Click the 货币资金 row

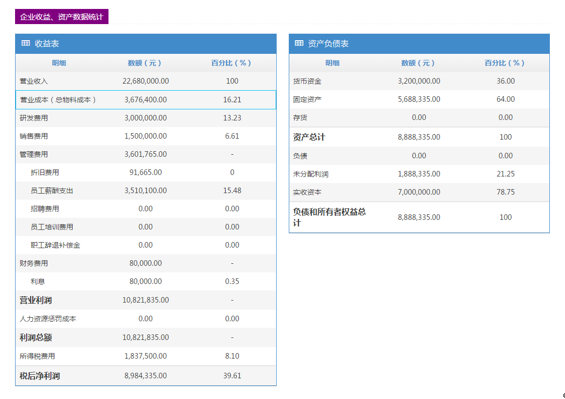point(419,81)
